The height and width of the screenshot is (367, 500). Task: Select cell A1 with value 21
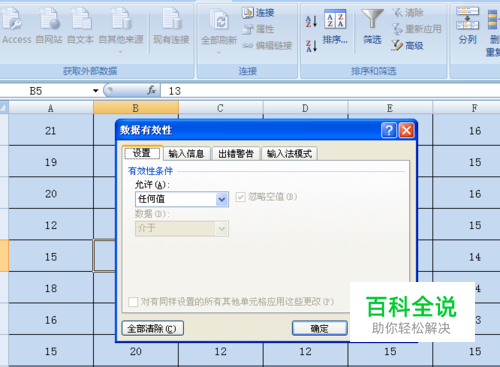[x=51, y=130]
